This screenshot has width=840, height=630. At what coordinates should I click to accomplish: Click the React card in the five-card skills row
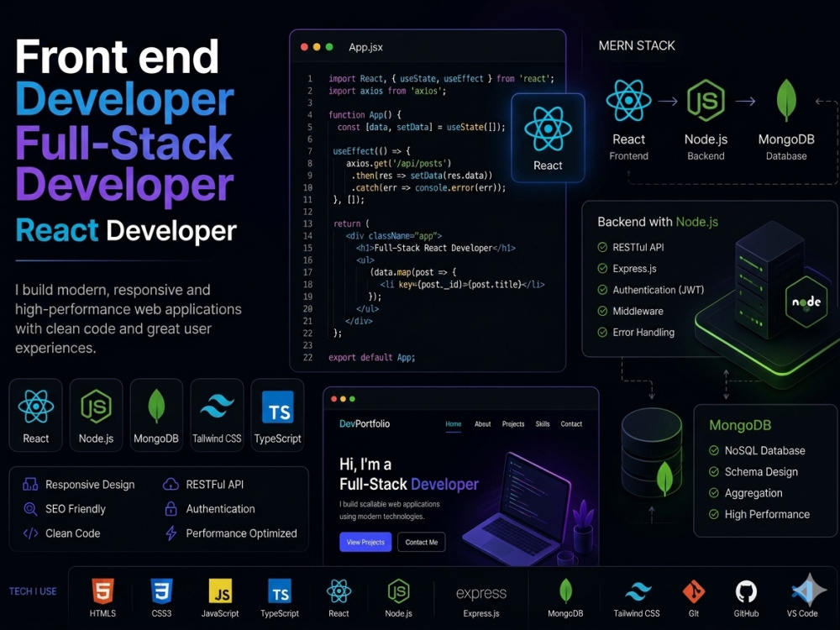(36, 415)
